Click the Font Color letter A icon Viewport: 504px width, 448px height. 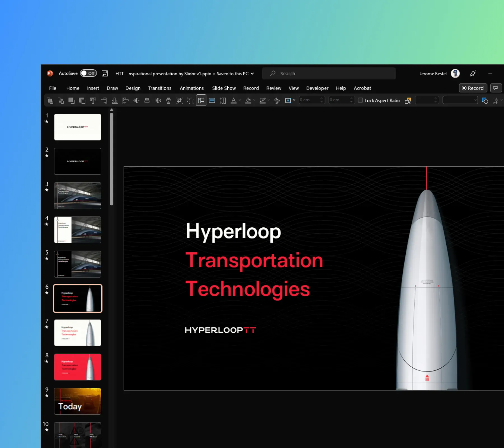click(x=234, y=101)
